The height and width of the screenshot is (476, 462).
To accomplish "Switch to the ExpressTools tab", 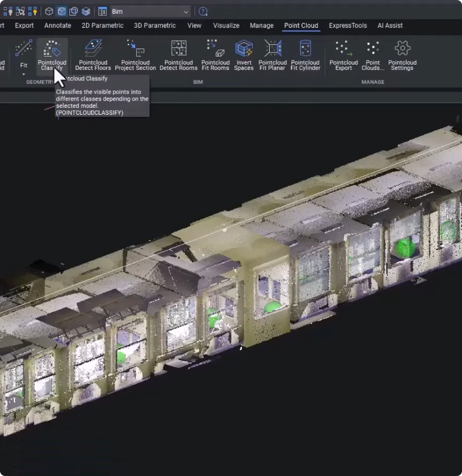I will [x=348, y=25].
